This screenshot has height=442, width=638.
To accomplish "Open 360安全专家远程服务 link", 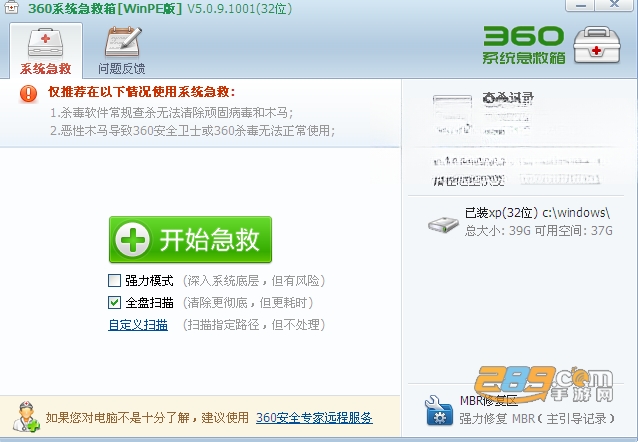I will coord(314,418).
